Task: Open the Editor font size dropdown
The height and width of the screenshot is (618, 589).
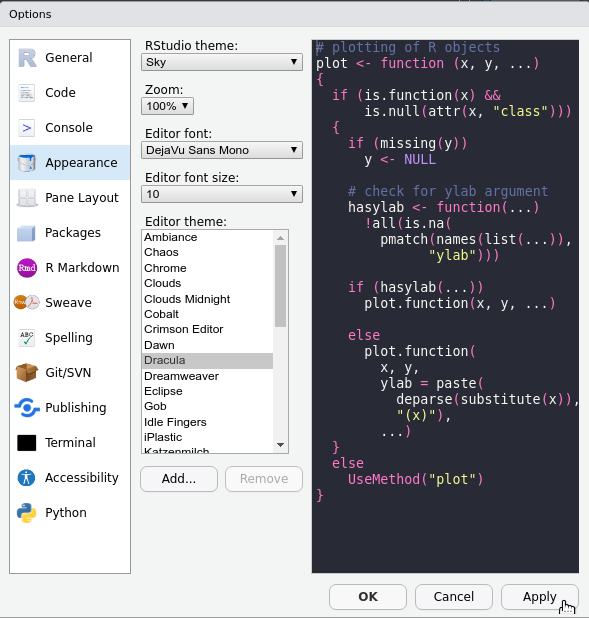Action: (x=222, y=194)
